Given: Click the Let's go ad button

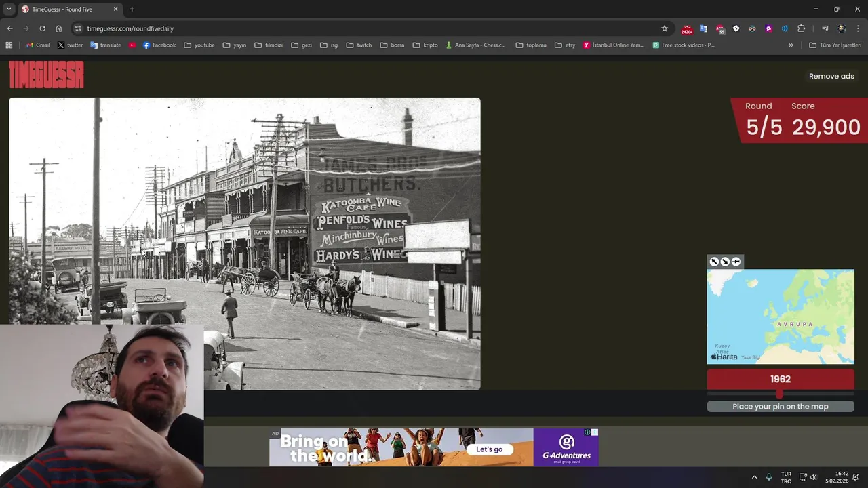Looking at the screenshot, I should coord(490,449).
